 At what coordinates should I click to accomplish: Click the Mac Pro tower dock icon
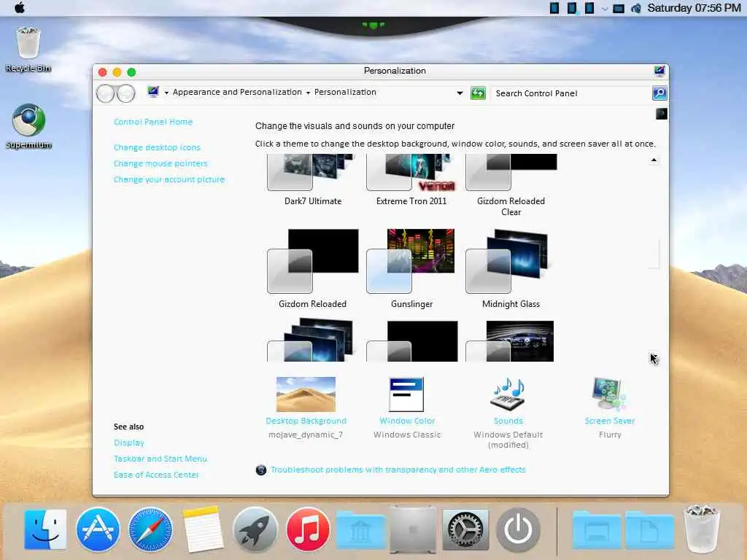(x=413, y=529)
